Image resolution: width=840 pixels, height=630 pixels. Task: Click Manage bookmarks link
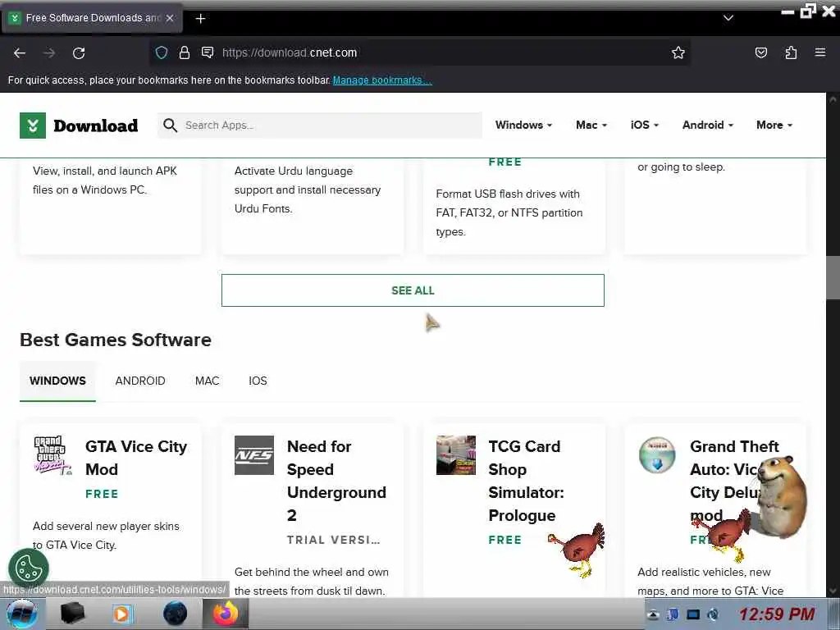click(382, 80)
